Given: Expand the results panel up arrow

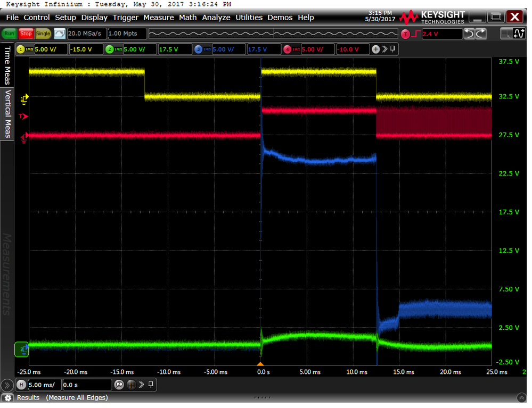Looking at the screenshot, I should (521, 398).
